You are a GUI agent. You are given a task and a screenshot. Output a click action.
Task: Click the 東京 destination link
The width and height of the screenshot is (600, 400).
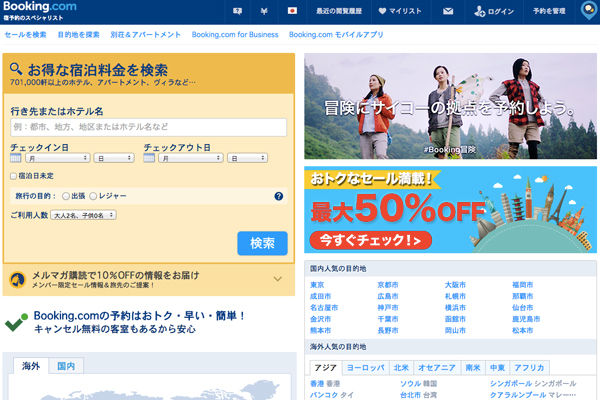coord(317,285)
